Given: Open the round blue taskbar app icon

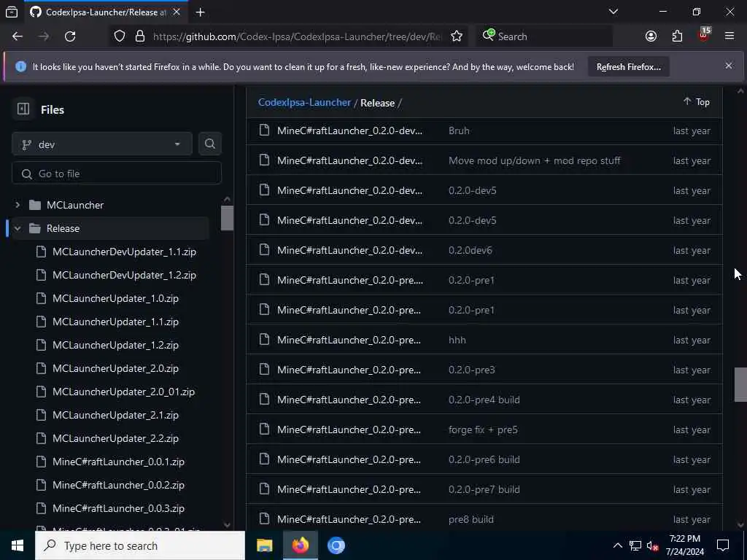Looking at the screenshot, I should click(336, 545).
